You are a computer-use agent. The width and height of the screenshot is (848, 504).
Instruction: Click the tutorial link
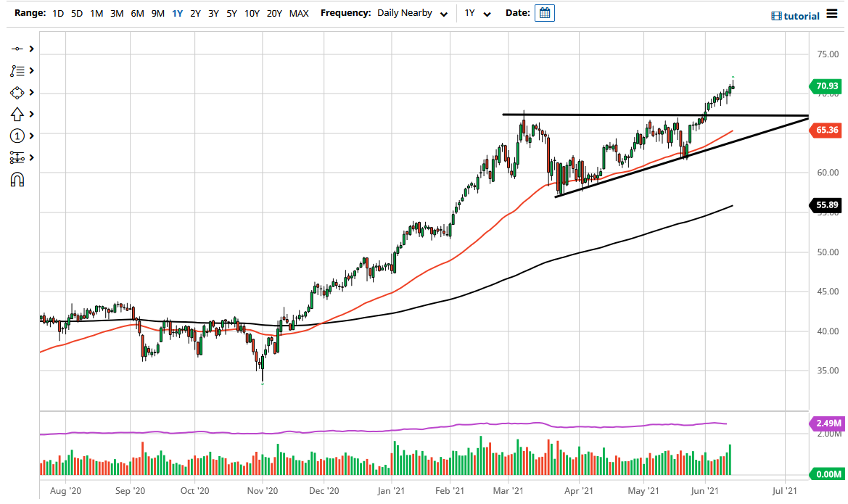coord(803,15)
